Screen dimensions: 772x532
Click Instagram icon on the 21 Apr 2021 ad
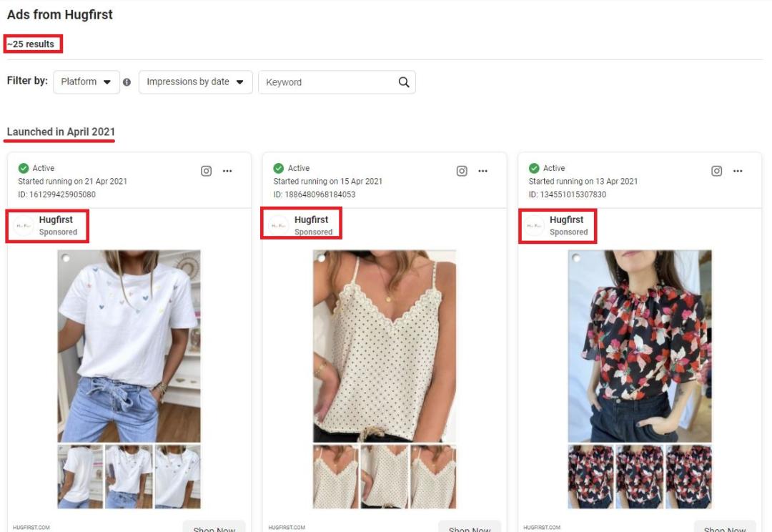(207, 171)
